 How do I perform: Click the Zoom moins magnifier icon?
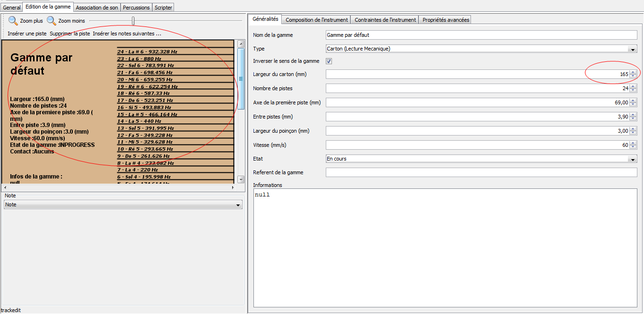pyautogui.click(x=51, y=21)
